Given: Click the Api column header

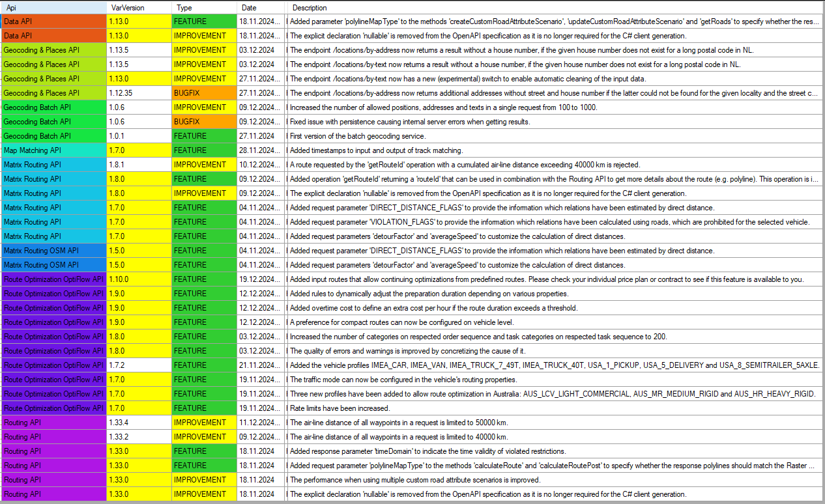Looking at the screenshot, I should coord(53,8).
